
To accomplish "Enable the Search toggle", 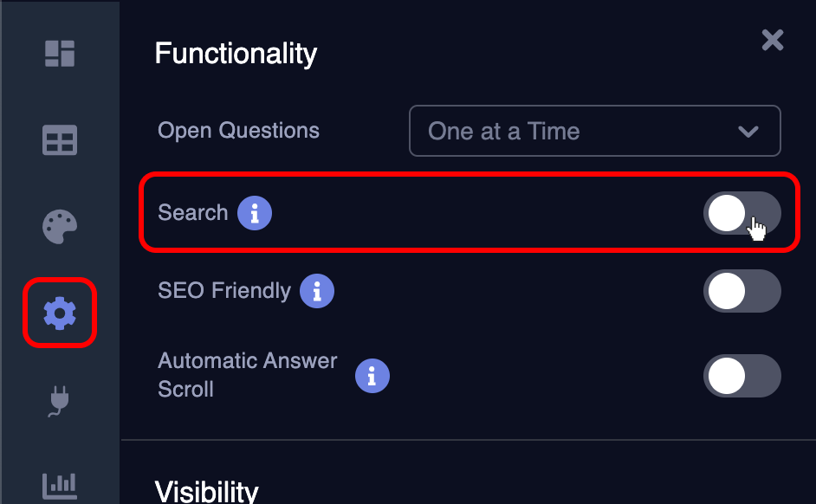I will pos(742,213).
